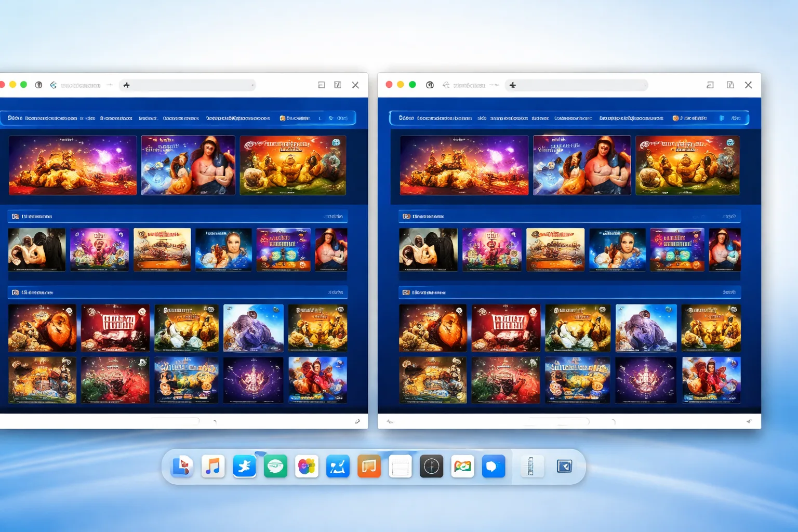
Task: Click the link at right of second section header, right window
Action: coord(729,292)
